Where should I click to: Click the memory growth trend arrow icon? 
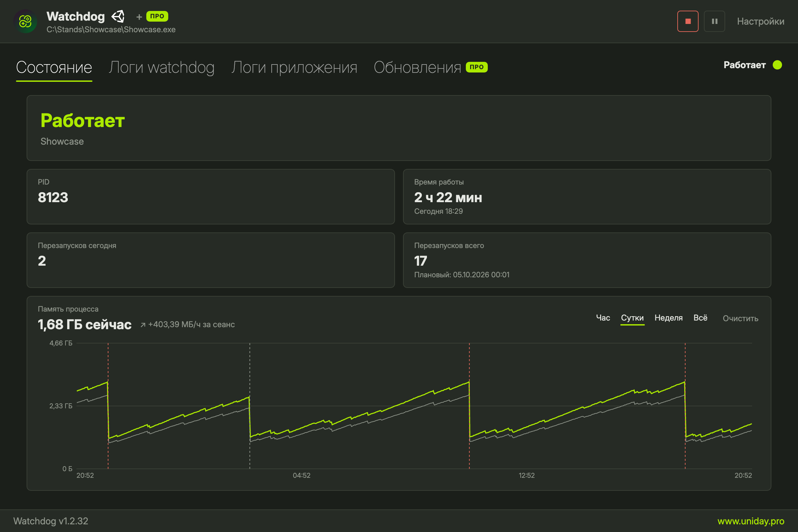tap(143, 325)
